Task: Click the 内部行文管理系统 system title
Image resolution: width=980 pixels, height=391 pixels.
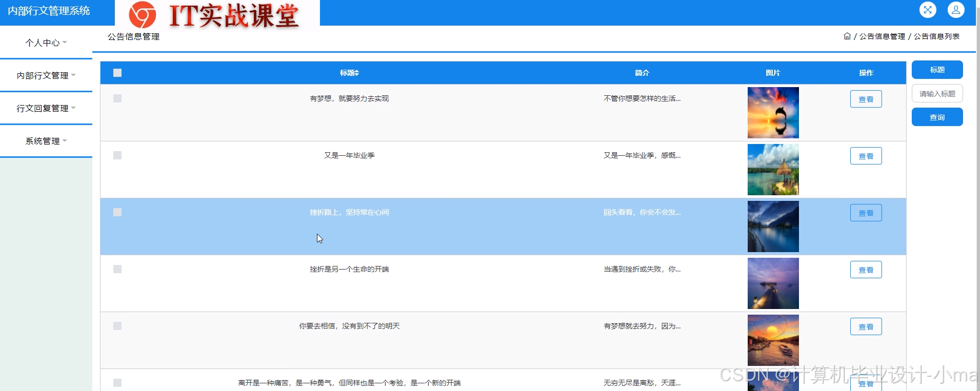Action: 49,11
